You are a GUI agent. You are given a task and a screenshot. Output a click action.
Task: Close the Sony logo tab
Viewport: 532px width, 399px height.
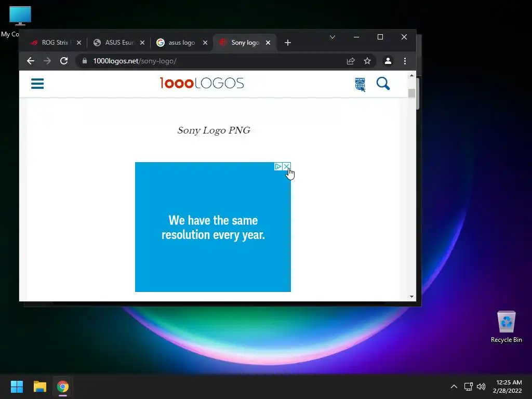click(x=268, y=43)
